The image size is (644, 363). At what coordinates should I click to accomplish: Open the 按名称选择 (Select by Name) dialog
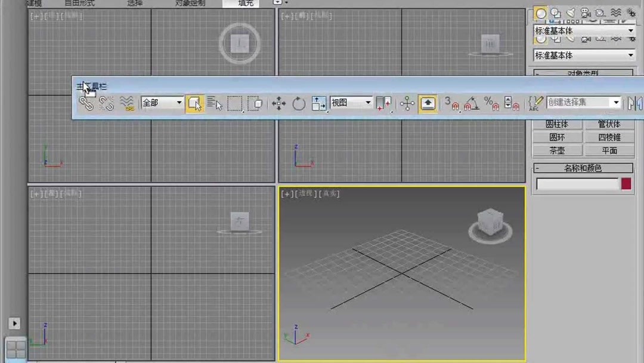tap(215, 103)
